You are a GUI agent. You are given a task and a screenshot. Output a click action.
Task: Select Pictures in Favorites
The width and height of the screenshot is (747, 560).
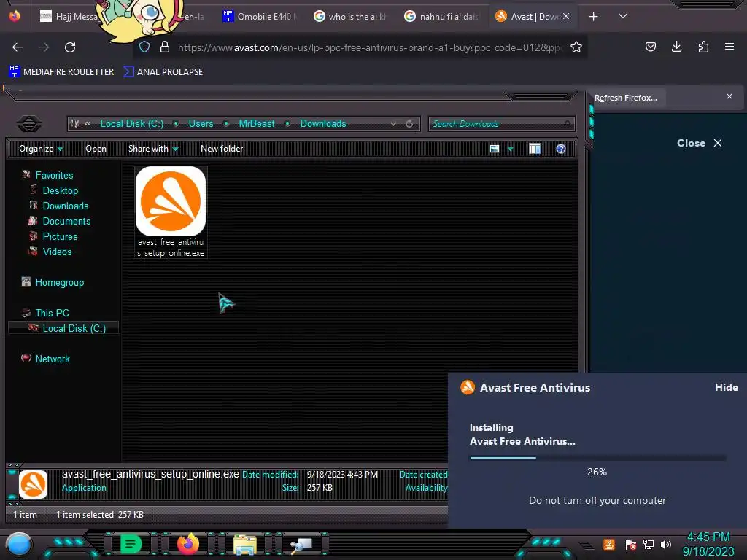60,236
